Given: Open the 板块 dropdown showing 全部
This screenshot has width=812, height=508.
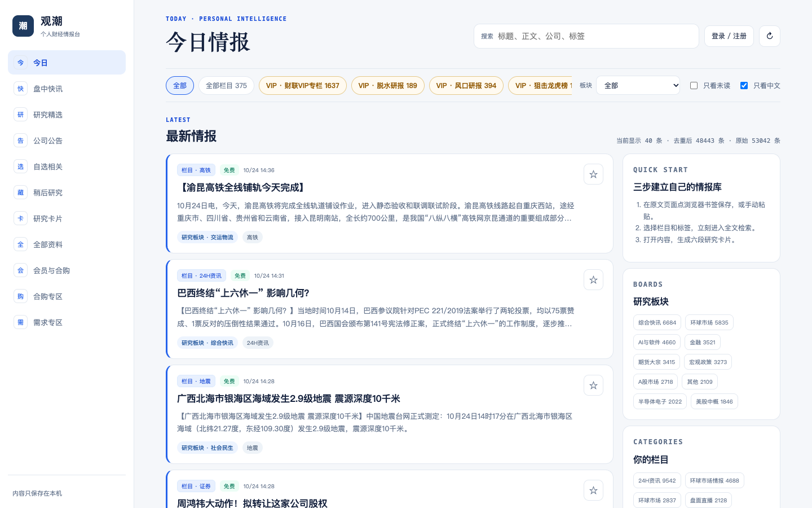Looking at the screenshot, I should pos(638,85).
